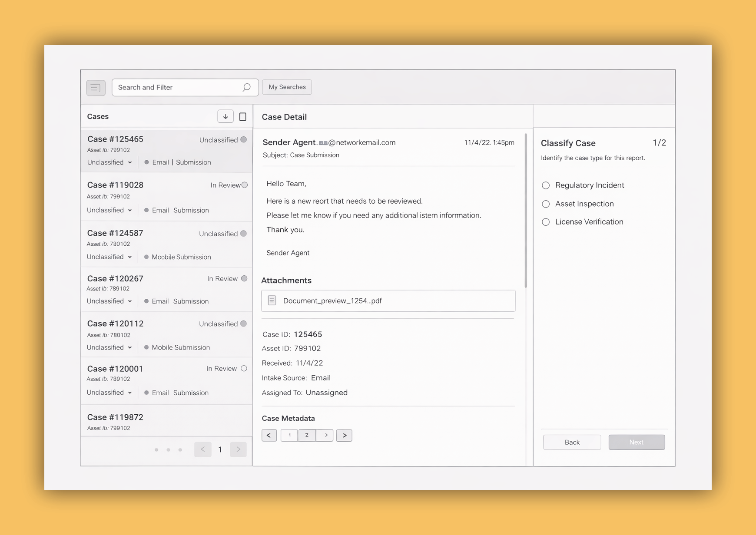Go to previous page of the cases list

[x=203, y=449]
